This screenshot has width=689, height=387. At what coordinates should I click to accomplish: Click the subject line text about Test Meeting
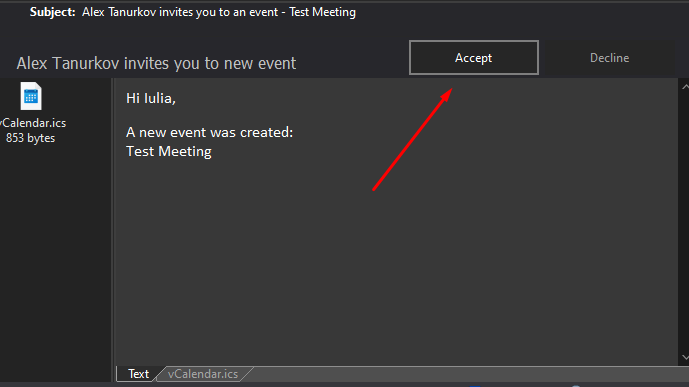[x=219, y=12]
